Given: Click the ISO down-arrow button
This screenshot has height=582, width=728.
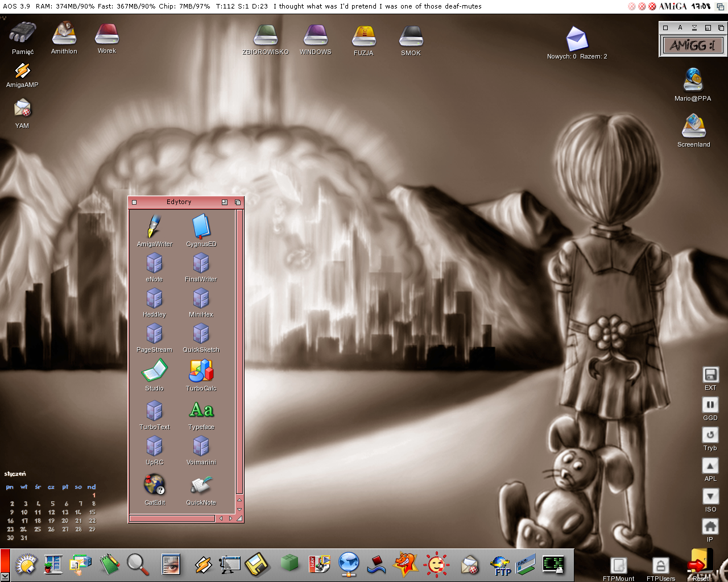Looking at the screenshot, I should coord(710,496).
